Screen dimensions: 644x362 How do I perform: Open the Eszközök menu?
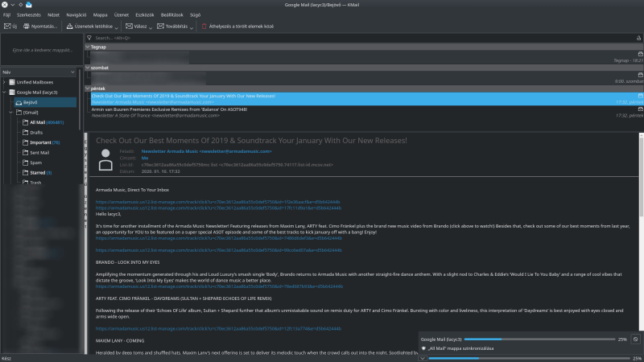145,14
